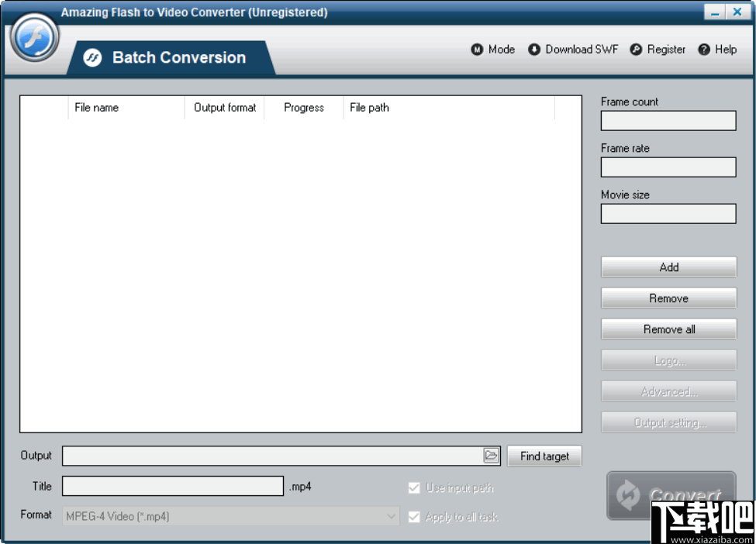
Task: Click the Register icon
Action: 636,49
